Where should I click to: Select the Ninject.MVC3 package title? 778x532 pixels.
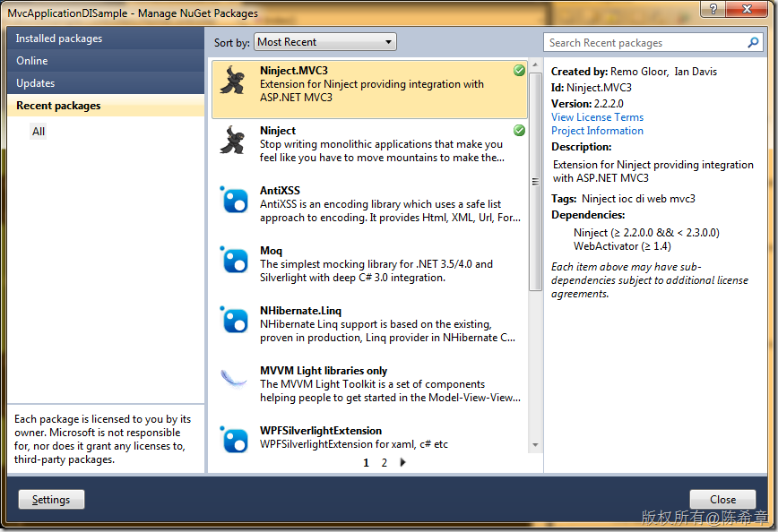pyautogui.click(x=294, y=71)
